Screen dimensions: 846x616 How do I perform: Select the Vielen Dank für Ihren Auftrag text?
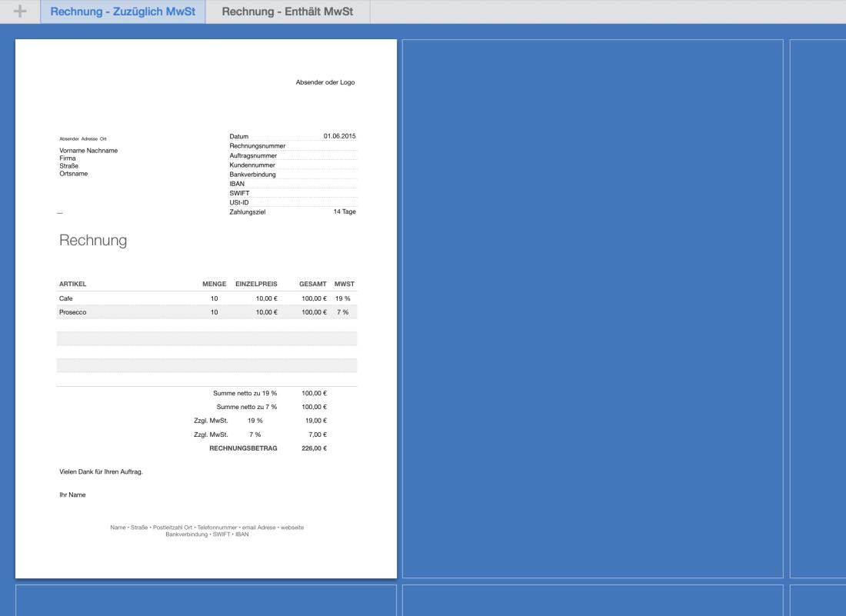pyautogui.click(x=101, y=471)
